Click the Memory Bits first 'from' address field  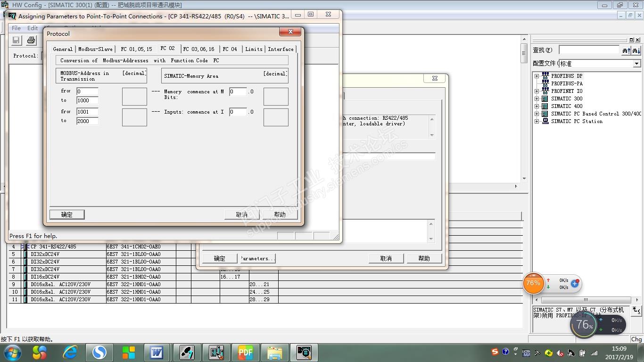click(88, 91)
